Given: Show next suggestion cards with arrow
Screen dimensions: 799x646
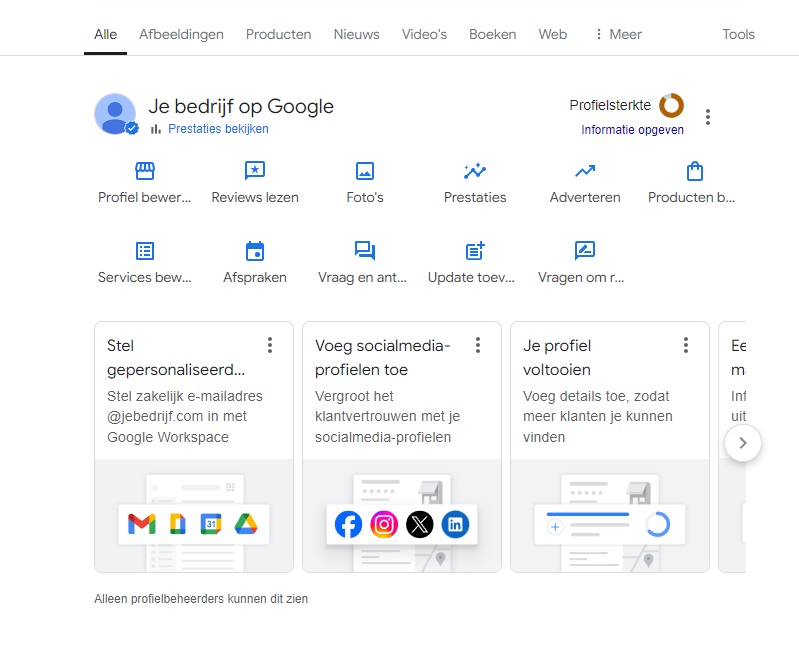Looking at the screenshot, I should pyautogui.click(x=743, y=443).
